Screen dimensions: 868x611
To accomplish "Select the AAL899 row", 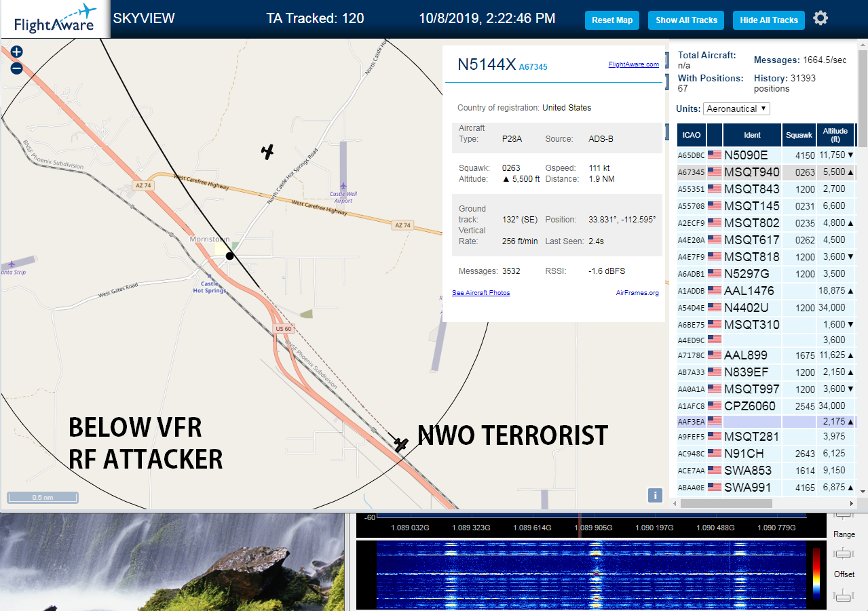I will 766,355.
